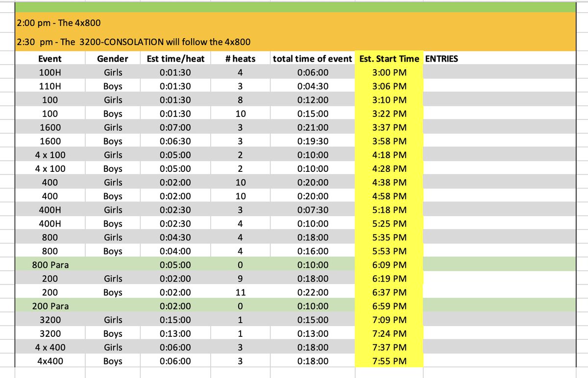Click the '200 Para' event cell
The image size is (588, 378).
click(x=50, y=306)
